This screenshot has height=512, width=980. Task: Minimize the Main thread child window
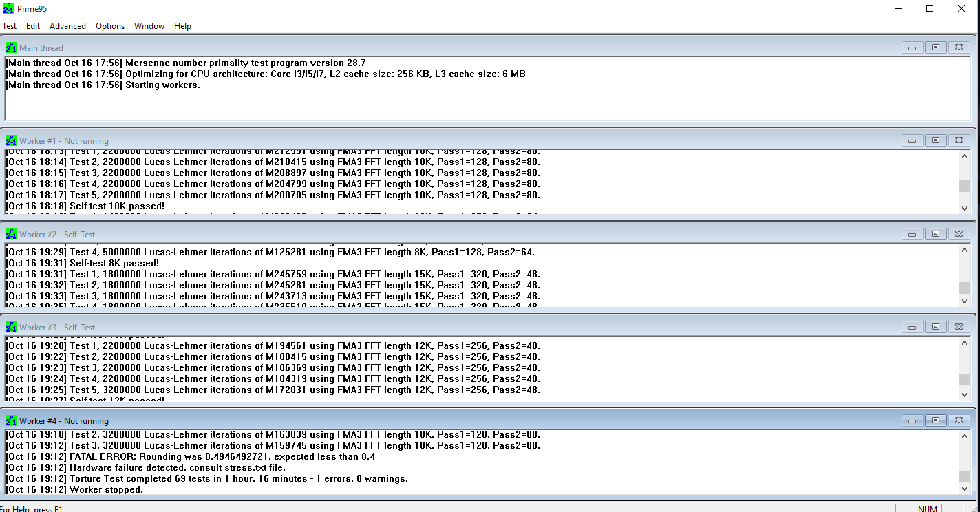pyautogui.click(x=912, y=47)
